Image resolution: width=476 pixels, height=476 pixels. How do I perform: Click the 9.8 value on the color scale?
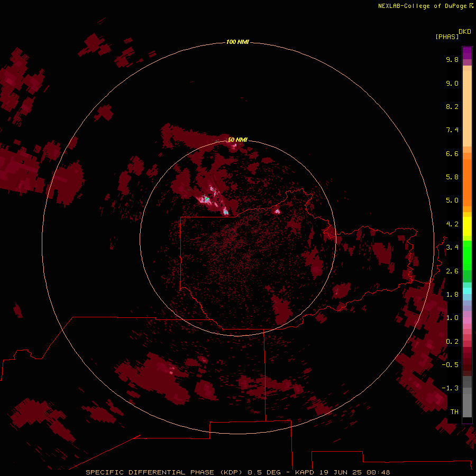pos(452,59)
